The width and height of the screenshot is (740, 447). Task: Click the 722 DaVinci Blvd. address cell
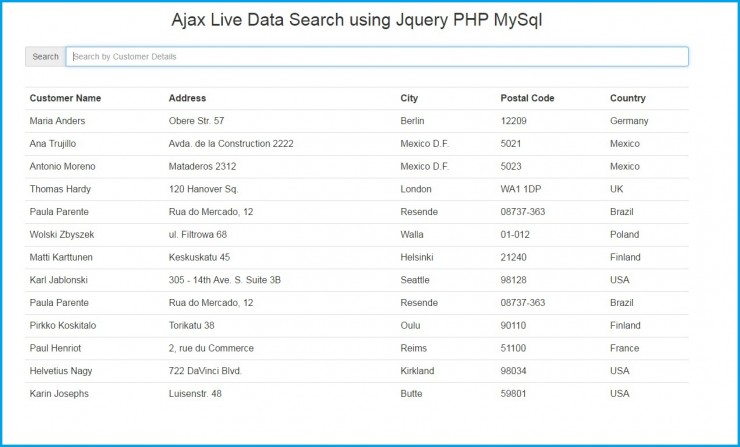pos(205,371)
